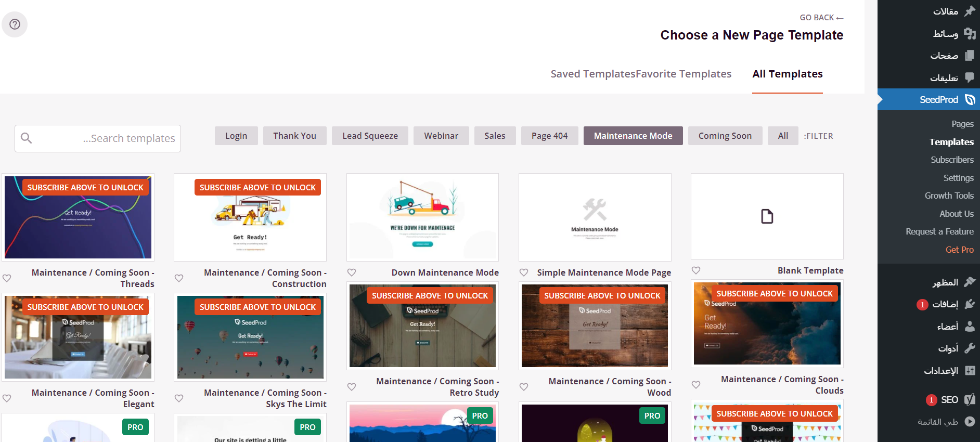Show All template filter
Viewport: 980px width, 442px height.
pyautogui.click(x=783, y=136)
